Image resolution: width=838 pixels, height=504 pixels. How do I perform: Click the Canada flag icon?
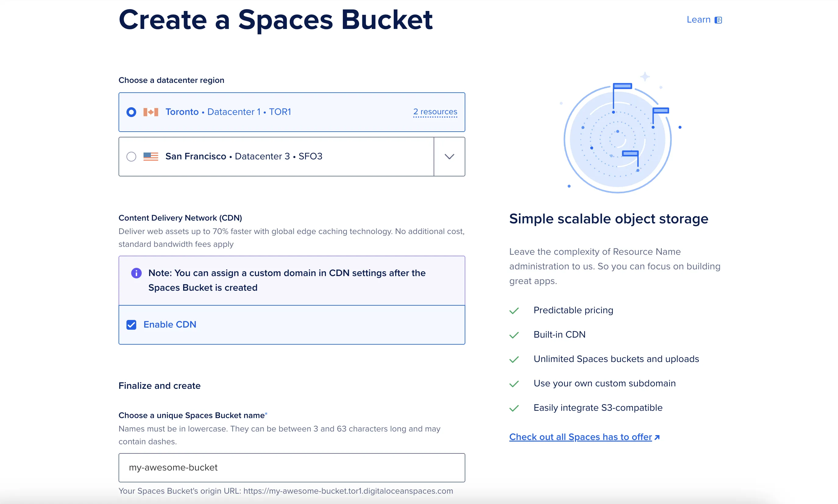[151, 112]
